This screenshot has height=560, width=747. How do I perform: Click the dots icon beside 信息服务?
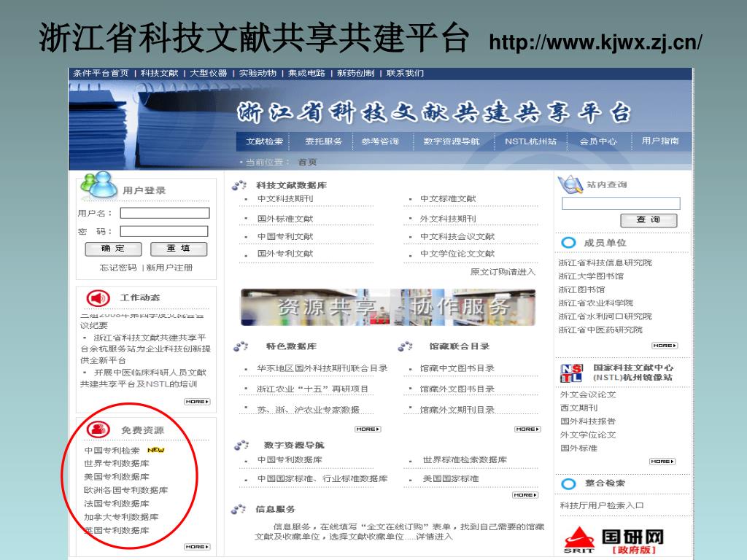[239, 509]
